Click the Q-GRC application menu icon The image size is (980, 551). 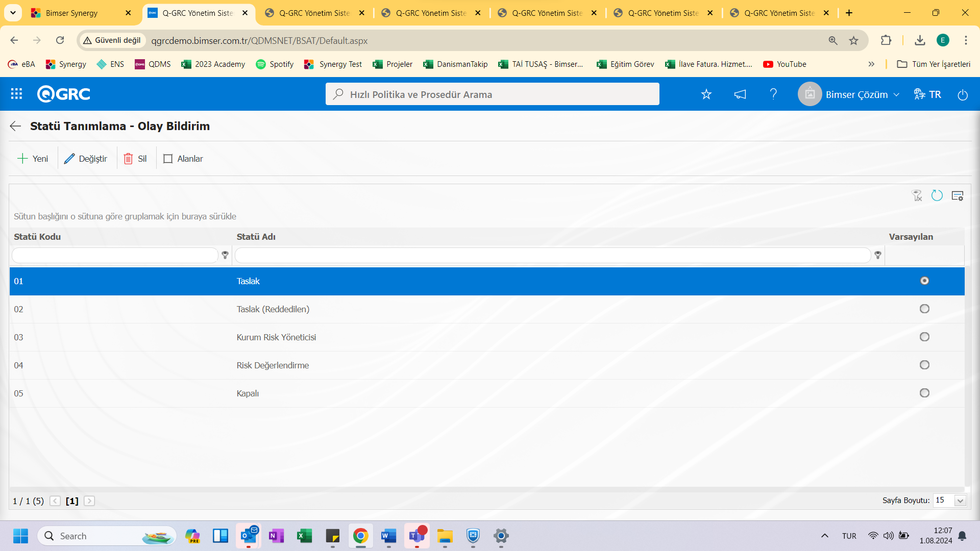point(17,94)
